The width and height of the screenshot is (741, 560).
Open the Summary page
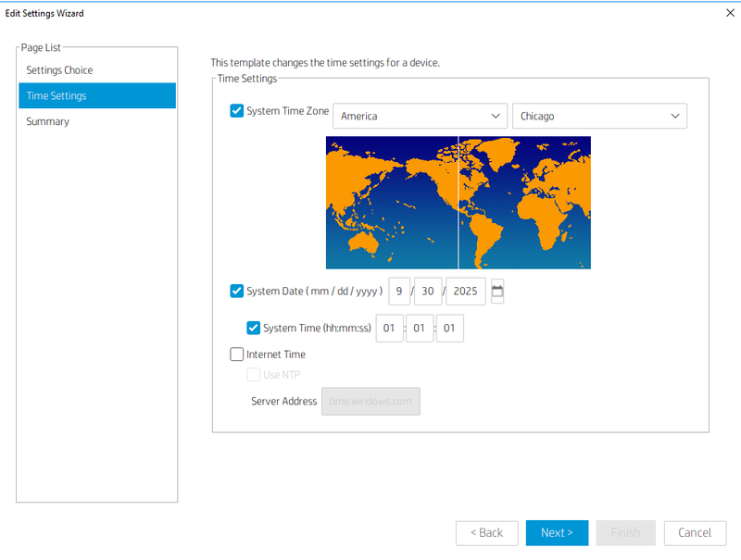click(47, 121)
